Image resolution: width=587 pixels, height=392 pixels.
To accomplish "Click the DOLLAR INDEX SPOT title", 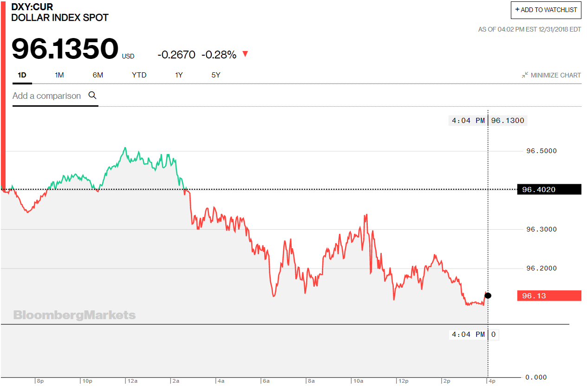I will point(60,18).
